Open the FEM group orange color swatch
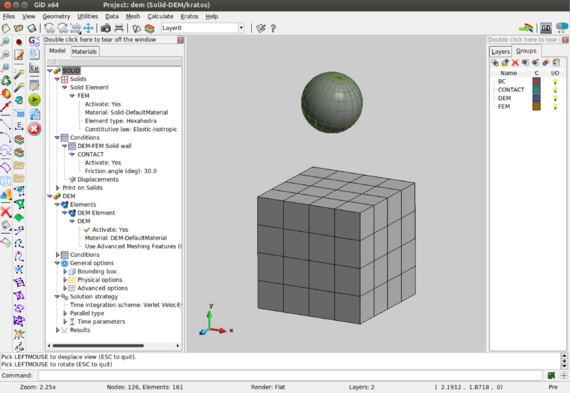The height and width of the screenshot is (393, 570). pyautogui.click(x=536, y=107)
